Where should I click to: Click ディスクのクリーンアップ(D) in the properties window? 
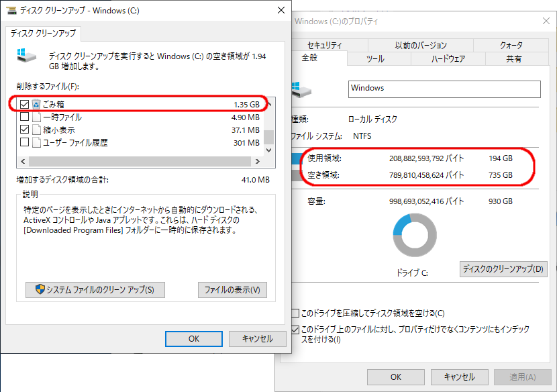(503, 268)
